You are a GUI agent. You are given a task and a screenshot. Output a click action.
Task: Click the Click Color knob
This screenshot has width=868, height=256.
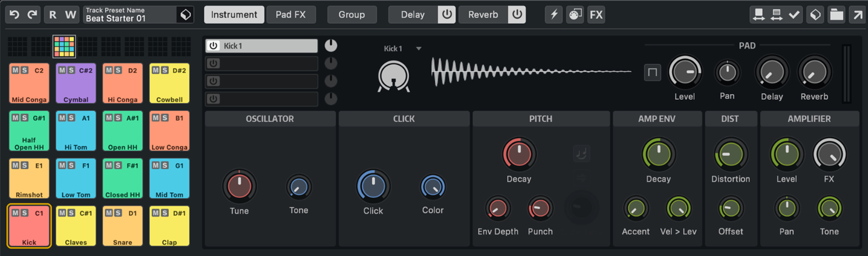433,187
